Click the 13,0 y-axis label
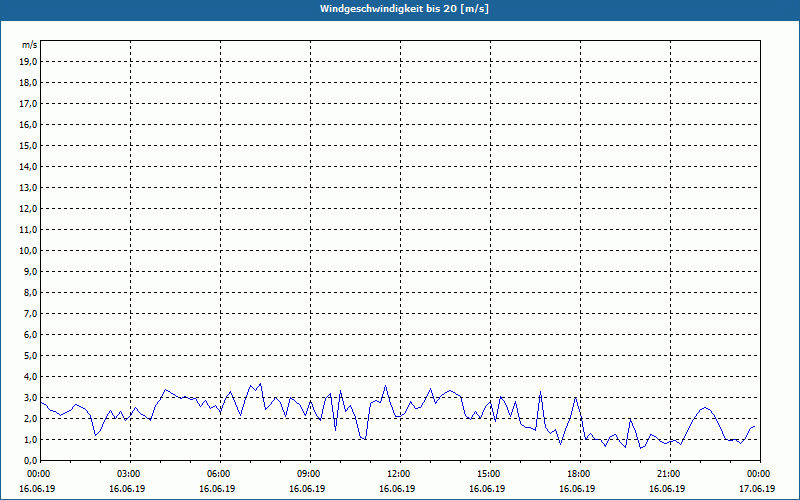 pyautogui.click(x=30, y=188)
